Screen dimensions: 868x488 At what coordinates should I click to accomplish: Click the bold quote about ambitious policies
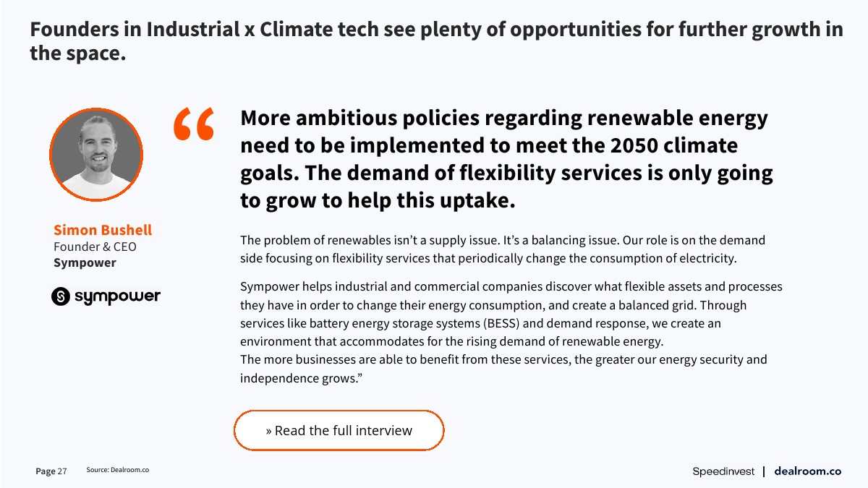tap(506, 159)
